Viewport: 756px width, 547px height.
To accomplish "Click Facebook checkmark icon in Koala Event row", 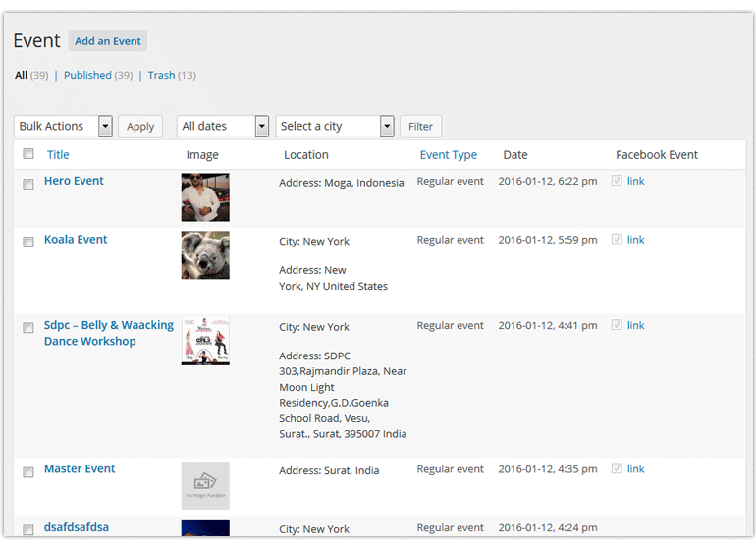I will [617, 239].
